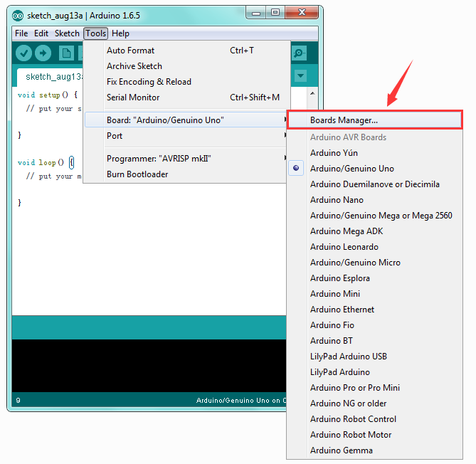Select Arduino Yún board

coord(374,153)
